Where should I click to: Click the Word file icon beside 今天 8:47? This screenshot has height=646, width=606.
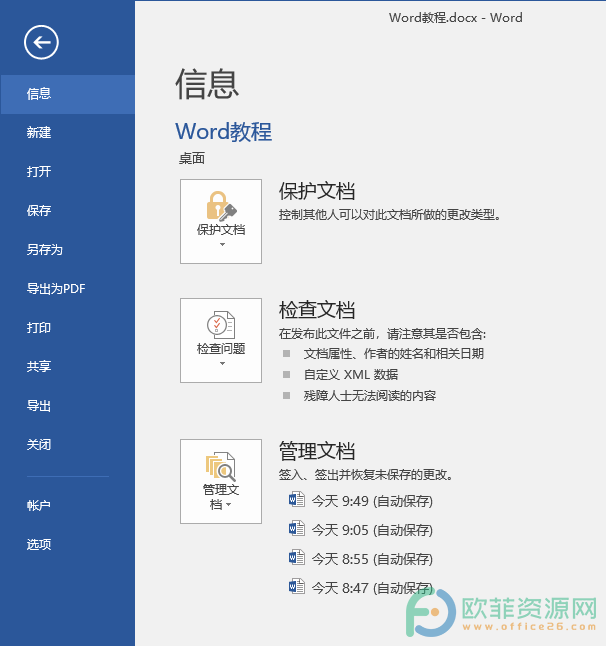[x=297, y=586]
